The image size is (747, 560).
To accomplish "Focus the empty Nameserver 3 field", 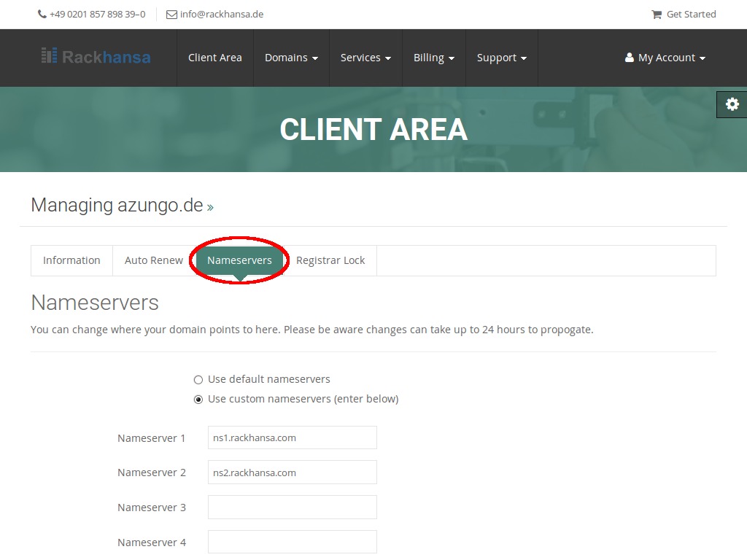I will click(x=292, y=507).
